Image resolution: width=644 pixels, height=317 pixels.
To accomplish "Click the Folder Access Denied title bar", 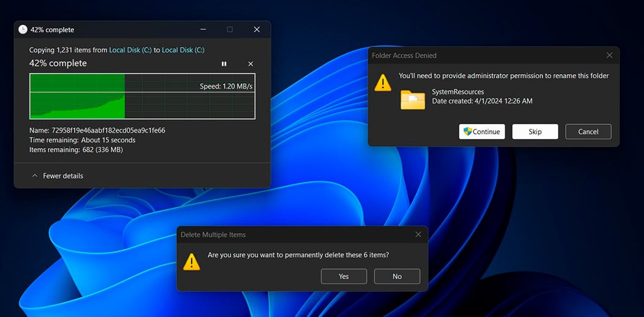I will point(477,55).
